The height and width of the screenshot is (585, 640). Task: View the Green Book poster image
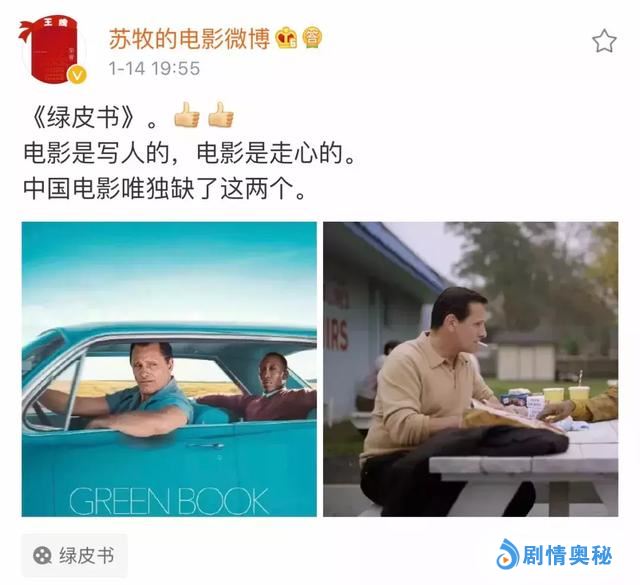point(169,369)
